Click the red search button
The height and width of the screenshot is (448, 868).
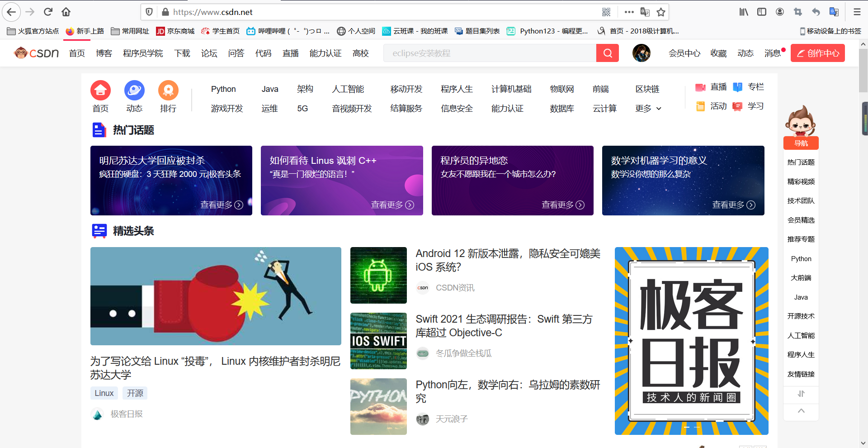point(608,53)
